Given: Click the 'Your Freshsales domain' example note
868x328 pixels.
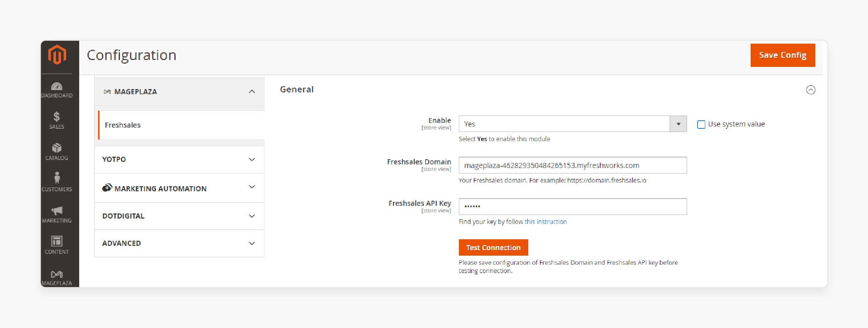Looking at the screenshot, I should [x=552, y=180].
